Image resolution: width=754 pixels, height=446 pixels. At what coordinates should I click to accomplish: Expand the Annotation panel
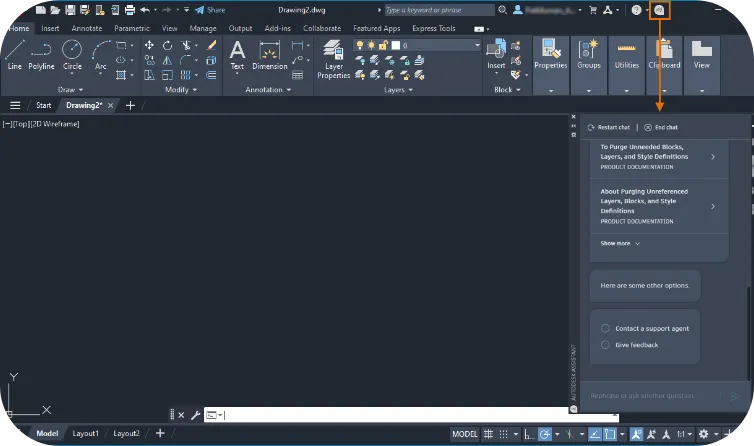(268, 89)
